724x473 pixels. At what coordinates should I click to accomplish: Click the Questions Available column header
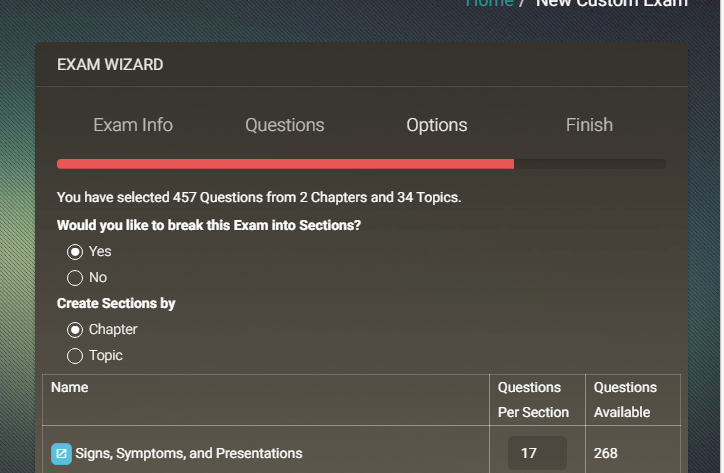[625, 400]
